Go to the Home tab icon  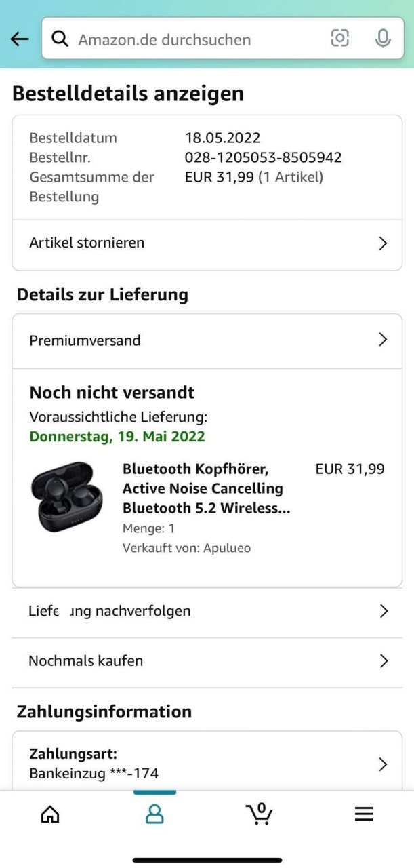pyautogui.click(x=50, y=814)
